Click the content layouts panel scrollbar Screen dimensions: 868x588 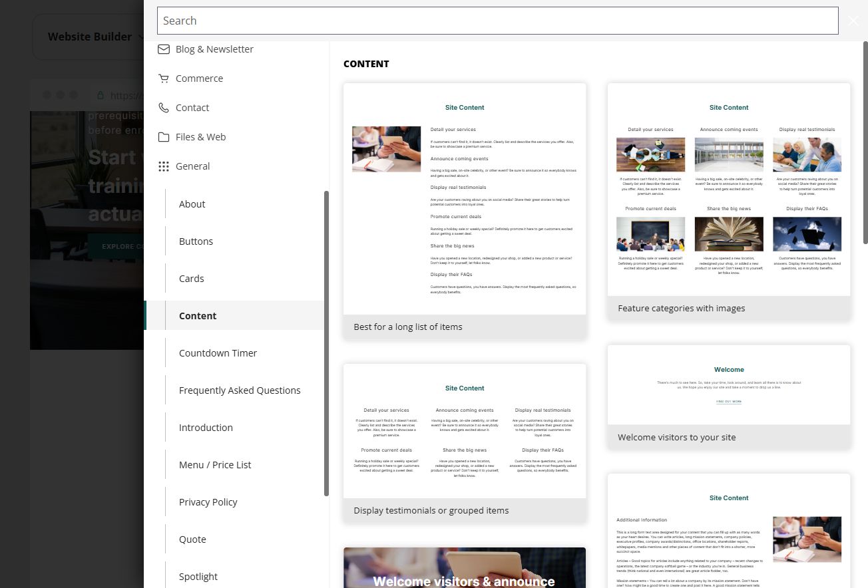point(865,142)
